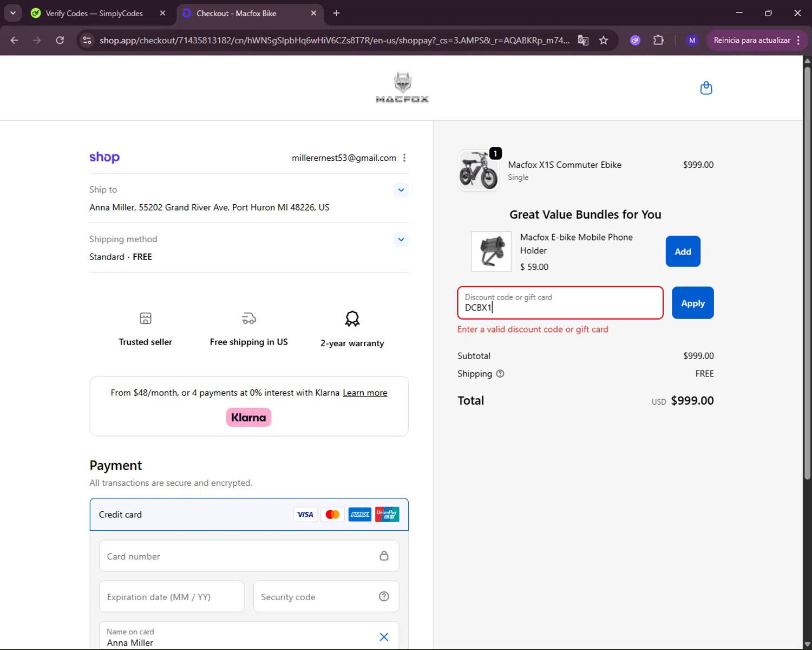Image resolution: width=812 pixels, height=650 pixels.
Task: Open the Chrome profile avatar M
Action: tap(692, 40)
